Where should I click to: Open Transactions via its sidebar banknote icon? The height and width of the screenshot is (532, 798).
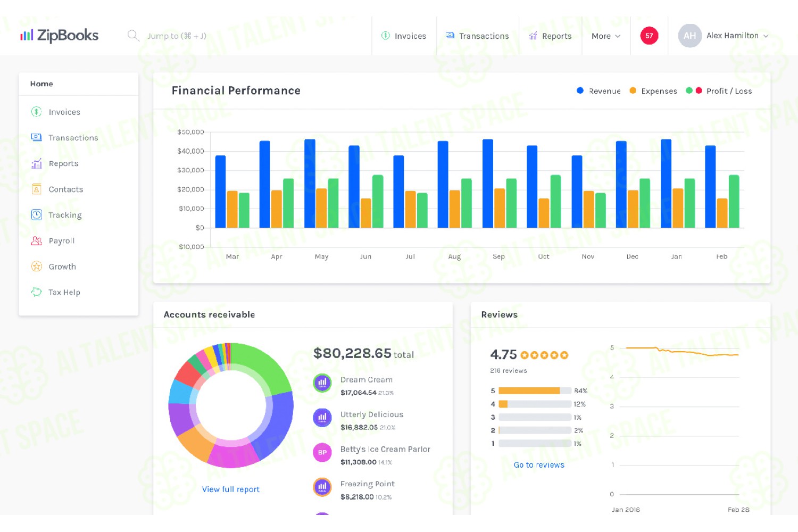coord(36,137)
